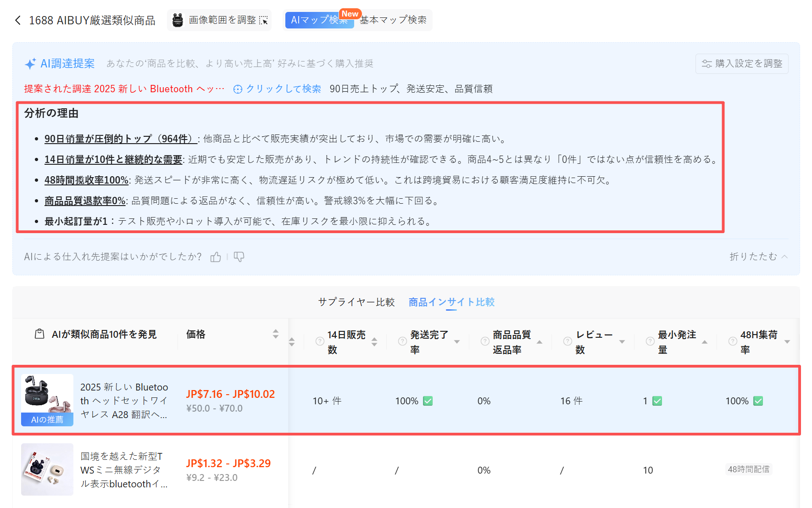812x508 pixels.
Task: Click the help icon beside 発送完了率
Action: [402, 341]
